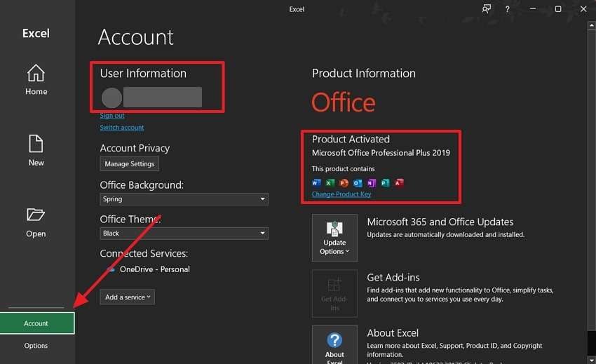This screenshot has height=364, width=596.
Task: Open the About Excel button
Action: 335,344
